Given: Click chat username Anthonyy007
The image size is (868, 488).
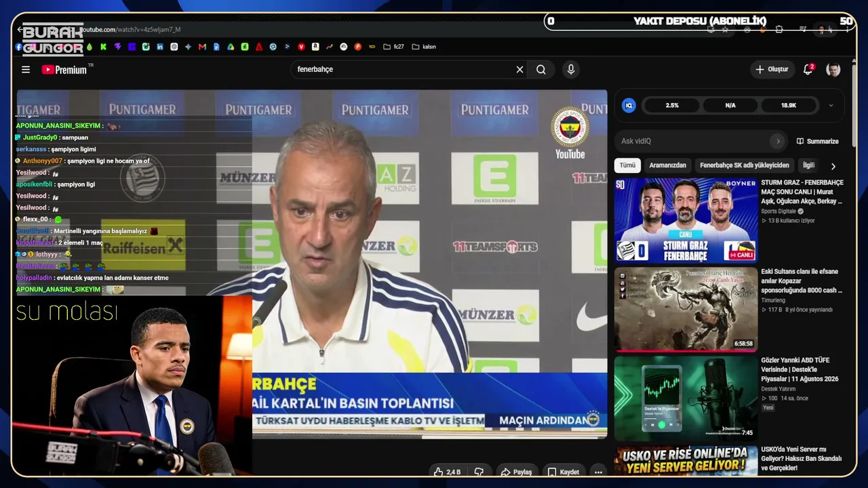Looking at the screenshot, I should 43,161.
